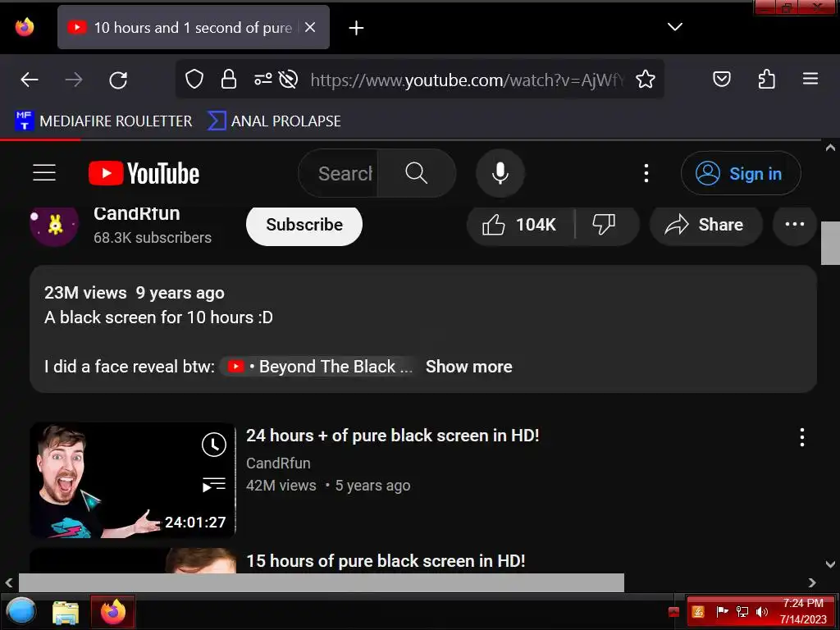840x630 pixels.
Task: Click the Sign in button
Action: (x=741, y=174)
